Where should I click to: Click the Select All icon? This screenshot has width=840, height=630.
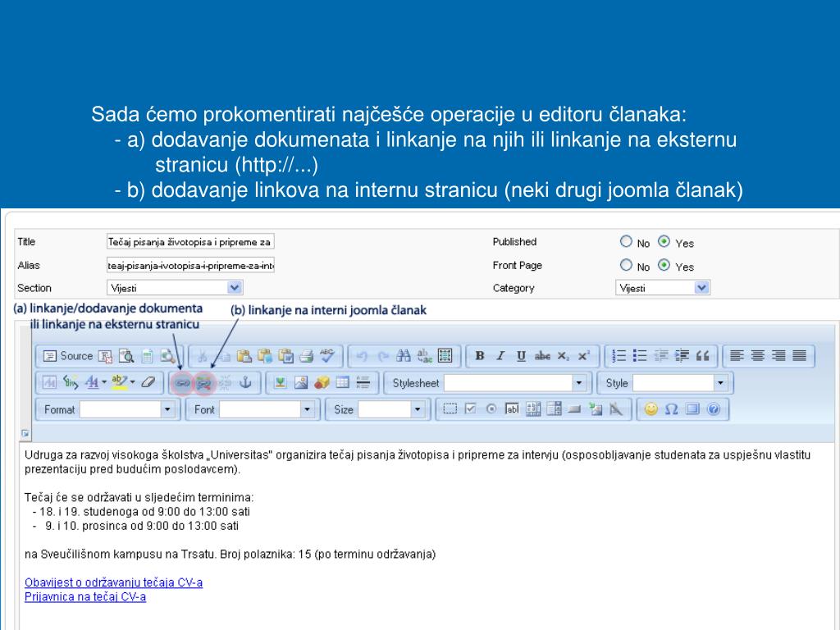coord(445,356)
